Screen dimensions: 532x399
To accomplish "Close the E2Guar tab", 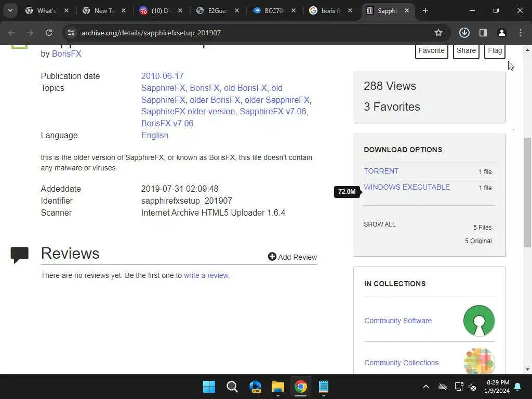I will (237, 10).
